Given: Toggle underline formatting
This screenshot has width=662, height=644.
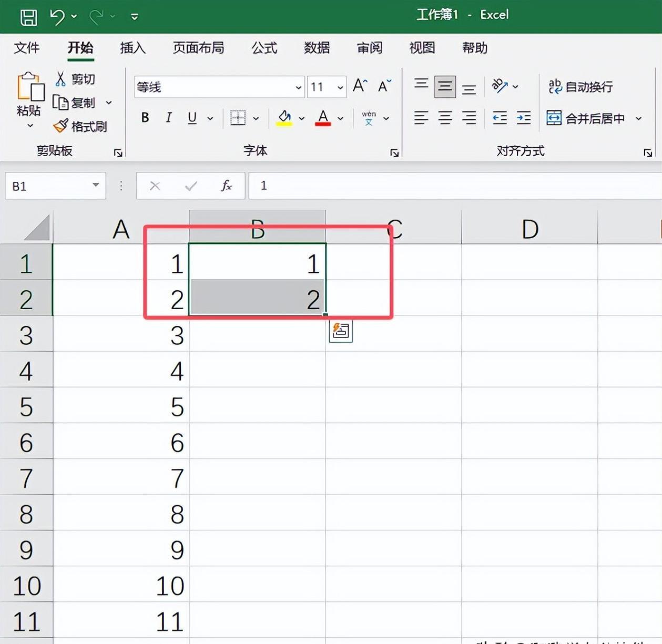Looking at the screenshot, I should tap(192, 118).
